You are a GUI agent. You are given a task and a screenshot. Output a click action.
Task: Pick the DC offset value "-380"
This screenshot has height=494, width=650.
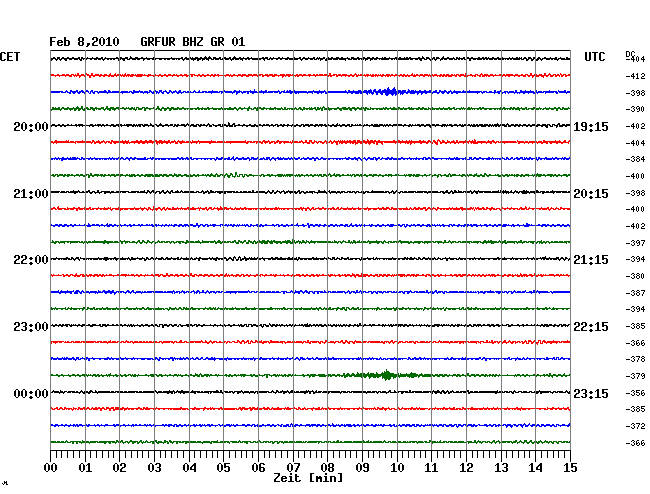point(635,276)
